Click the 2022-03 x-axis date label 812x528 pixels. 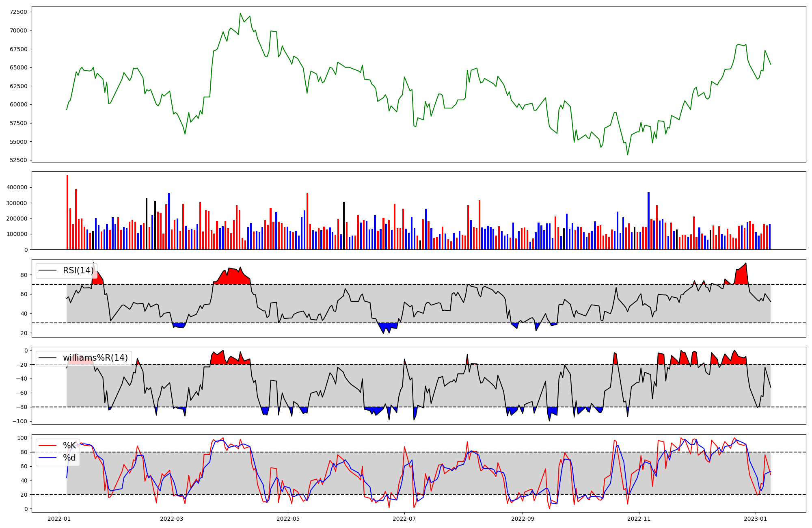coord(172,519)
